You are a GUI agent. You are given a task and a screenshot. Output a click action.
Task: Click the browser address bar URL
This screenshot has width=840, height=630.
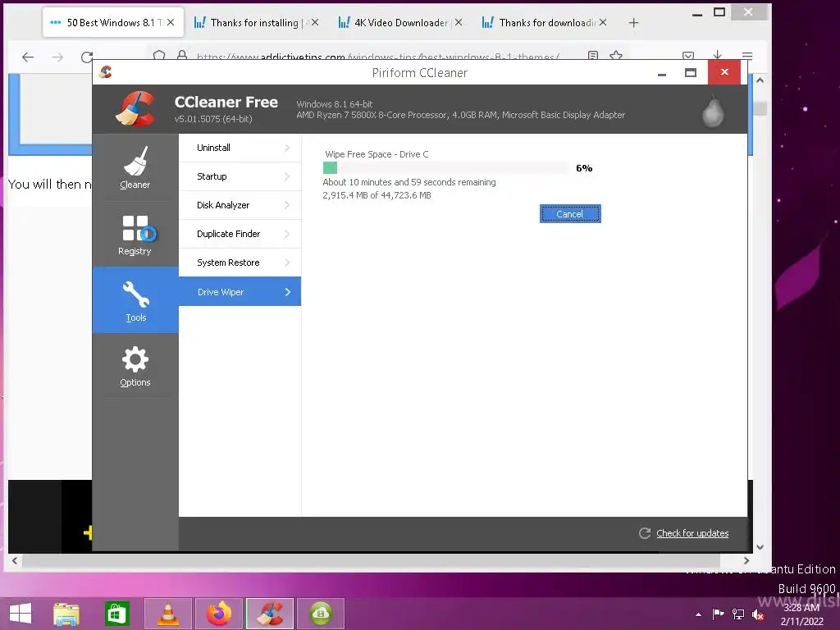click(377, 56)
